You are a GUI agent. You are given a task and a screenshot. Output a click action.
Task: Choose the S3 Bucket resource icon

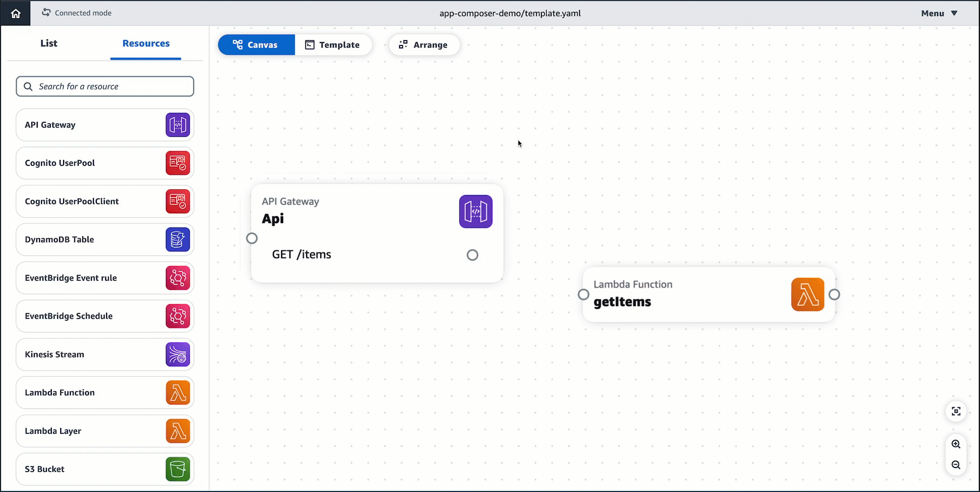click(178, 469)
